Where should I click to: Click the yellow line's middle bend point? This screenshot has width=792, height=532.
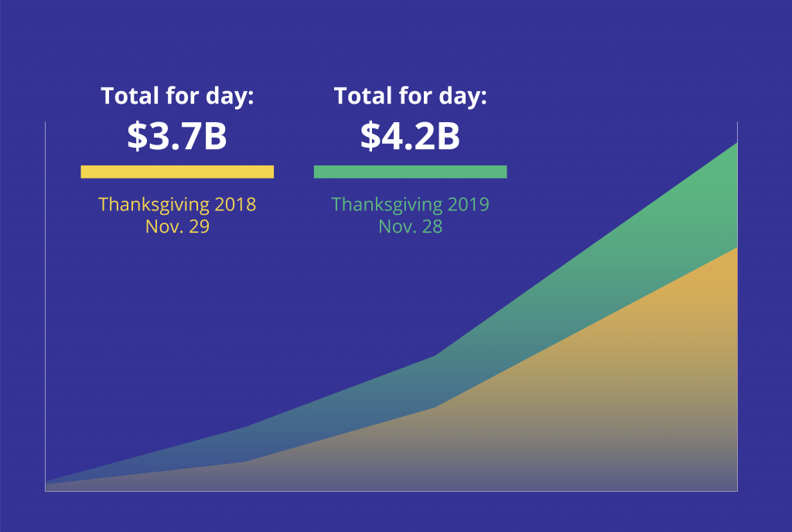point(435,408)
